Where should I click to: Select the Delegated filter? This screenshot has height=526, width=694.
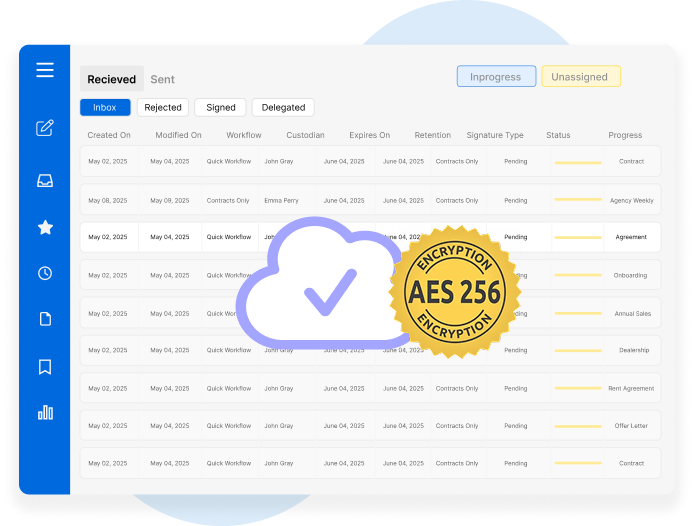tap(283, 108)
